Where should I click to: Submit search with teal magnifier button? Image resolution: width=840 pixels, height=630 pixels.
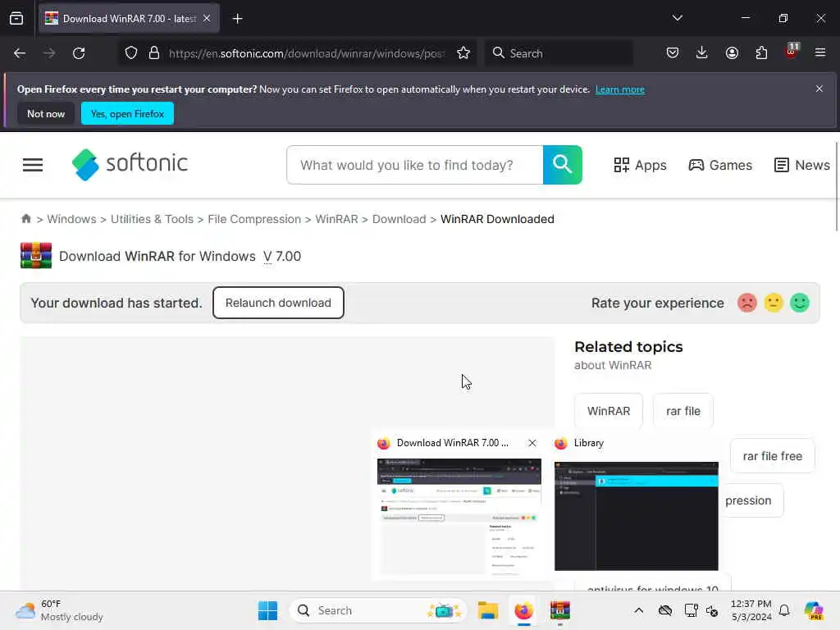[563, 165]
